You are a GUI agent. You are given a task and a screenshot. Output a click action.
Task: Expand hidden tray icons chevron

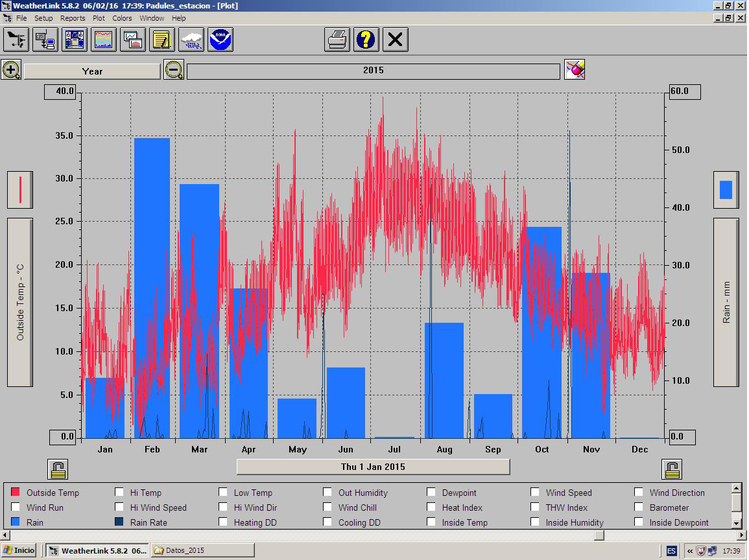point(690,551)
